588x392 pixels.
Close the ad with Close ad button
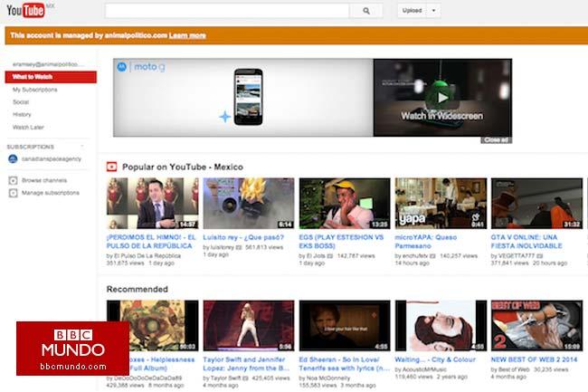pos(496,139)
